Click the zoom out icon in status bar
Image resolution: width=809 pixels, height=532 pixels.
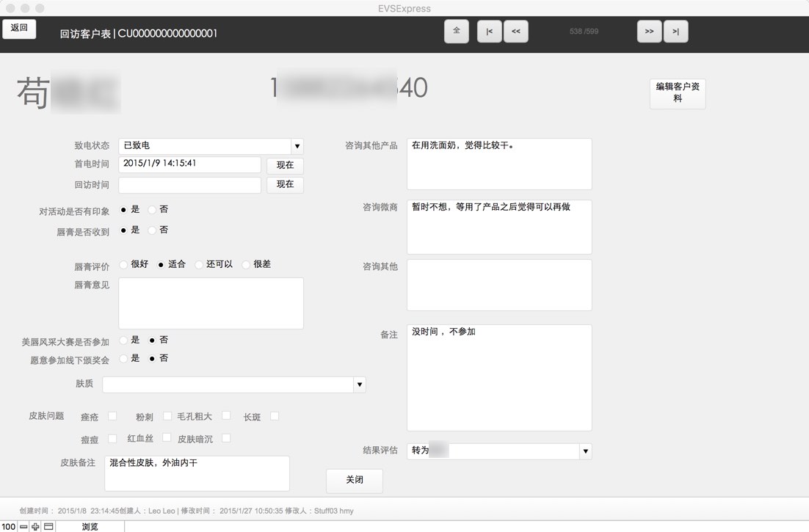point(23,526)
